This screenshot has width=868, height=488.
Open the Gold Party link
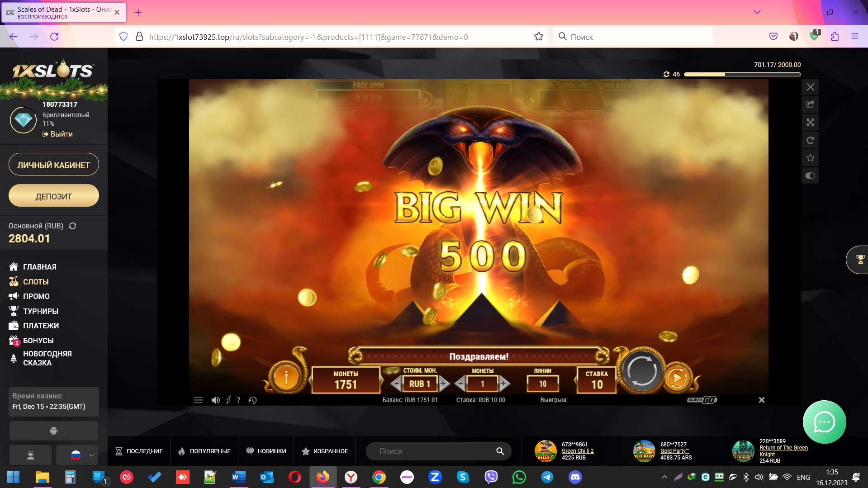[x=674, y=451]
